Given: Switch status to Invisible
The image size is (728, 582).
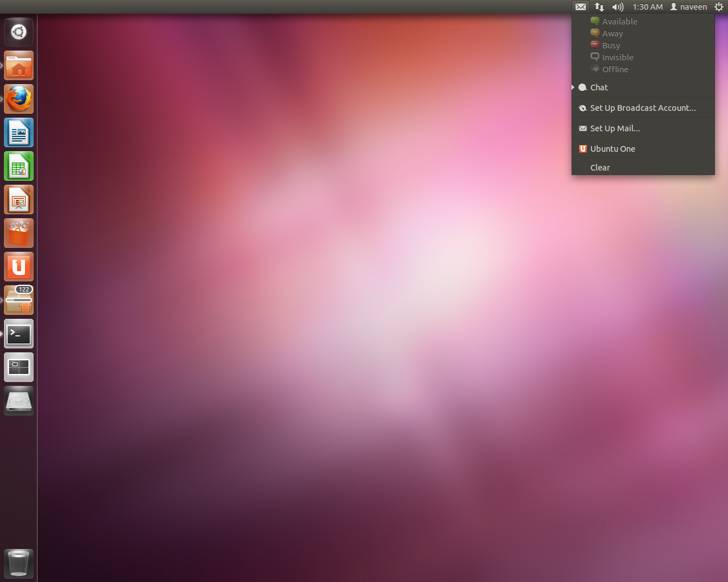Looking at the screenshot, I should click(617, 57).
